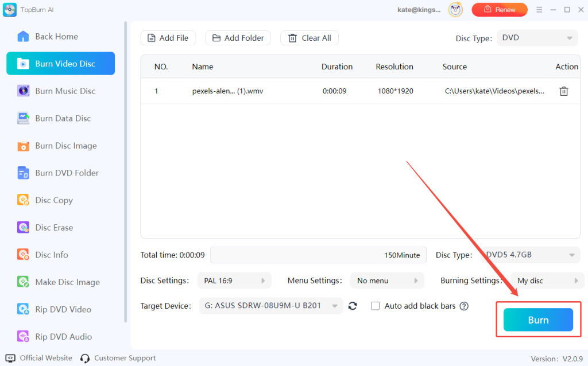Go to Make Disc Image
The image size is (588, 366).
(67, 282)
